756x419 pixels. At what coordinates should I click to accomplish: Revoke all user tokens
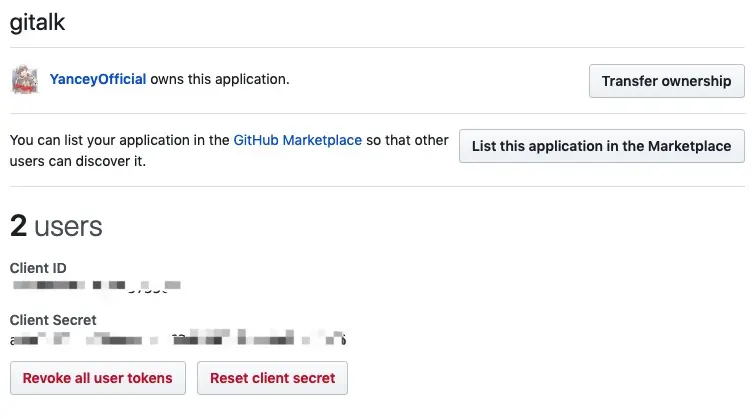tap(98, 378)
